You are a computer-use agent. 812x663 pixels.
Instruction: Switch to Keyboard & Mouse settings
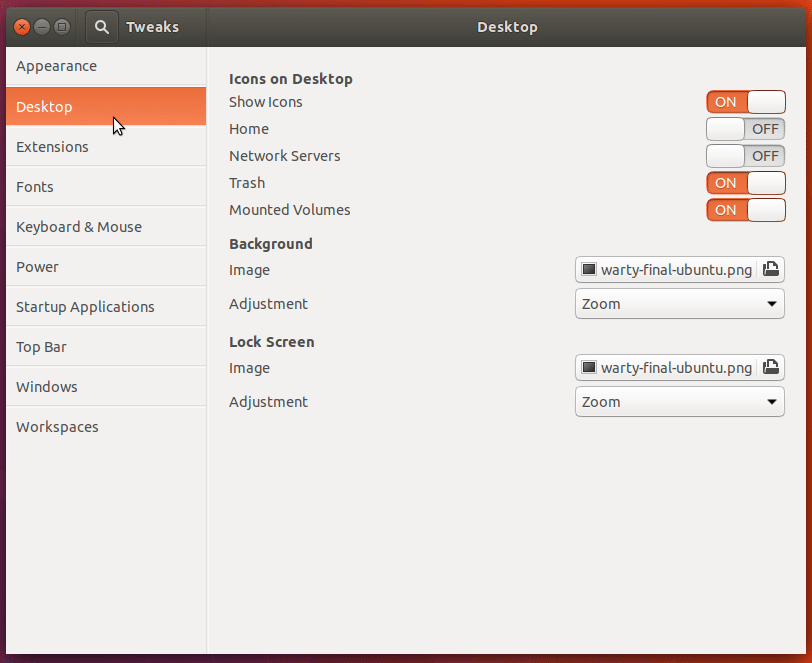(x=106, y=227)
